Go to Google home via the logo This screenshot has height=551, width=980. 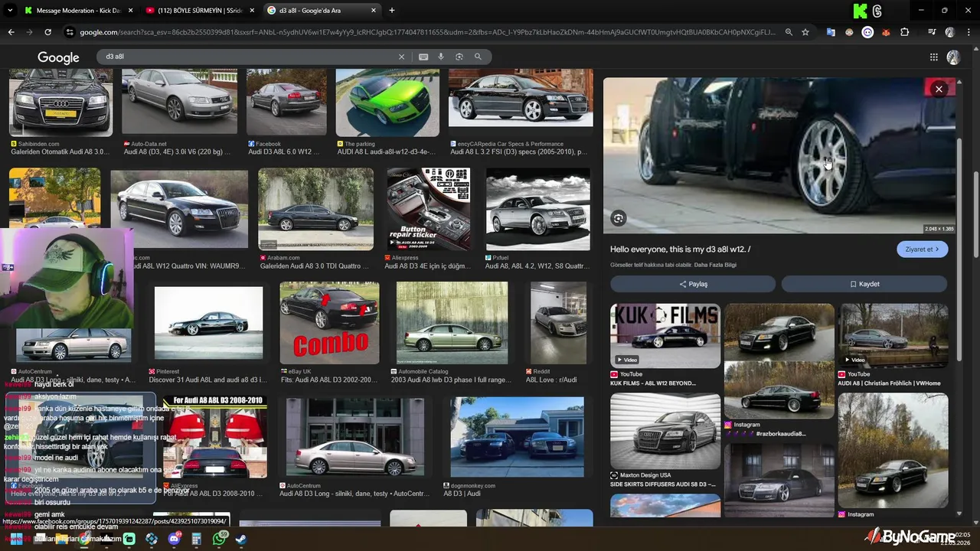pos(58,57)
